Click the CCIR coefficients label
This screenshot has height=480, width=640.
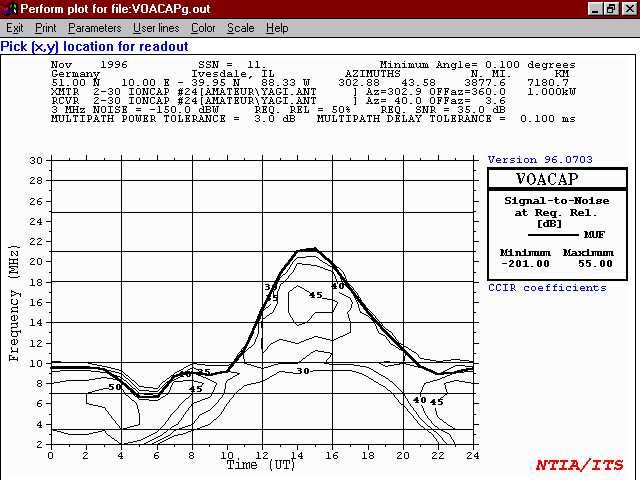(547, 288)
